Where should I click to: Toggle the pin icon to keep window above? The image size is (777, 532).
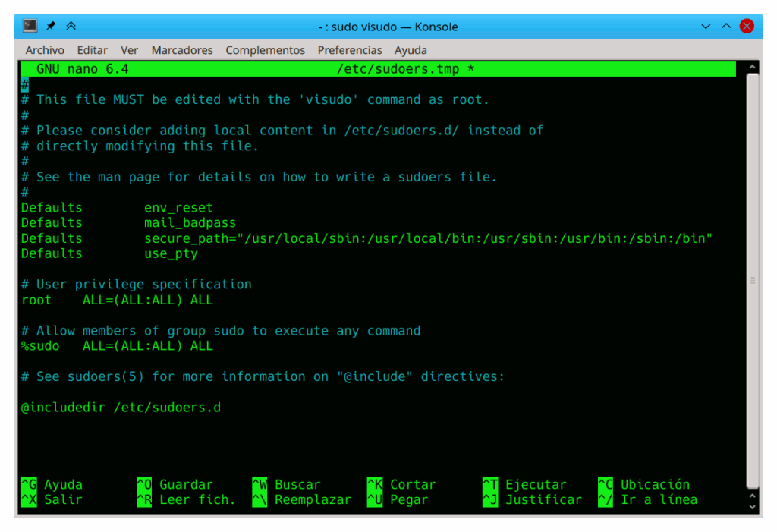[x=51, y=25]
